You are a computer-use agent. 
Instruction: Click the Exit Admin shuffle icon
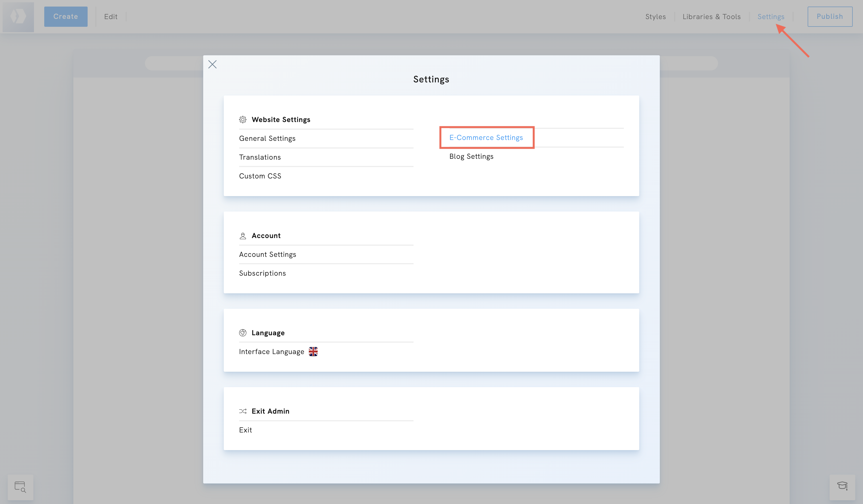243,411
